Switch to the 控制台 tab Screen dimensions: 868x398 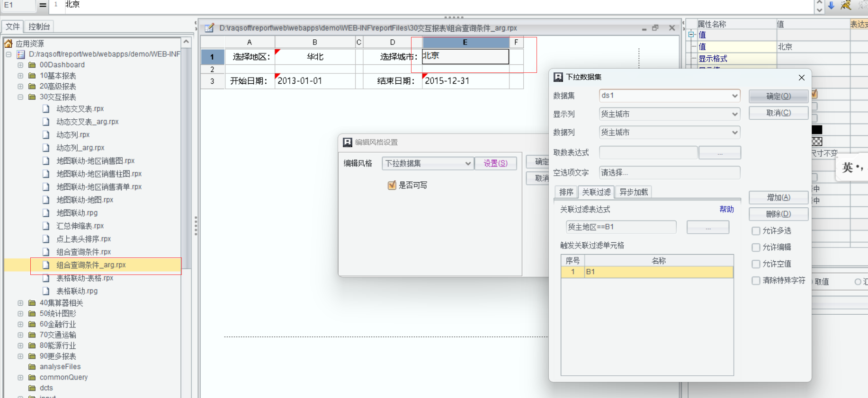39,27
